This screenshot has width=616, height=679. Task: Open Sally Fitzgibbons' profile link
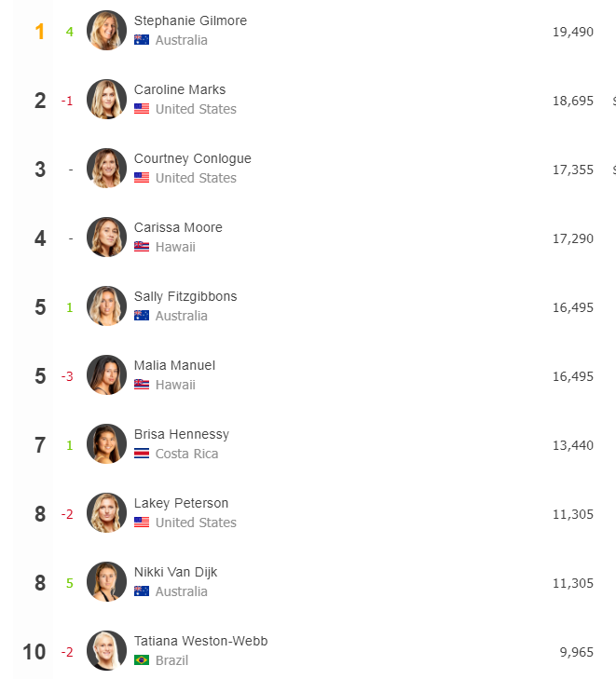185,296
